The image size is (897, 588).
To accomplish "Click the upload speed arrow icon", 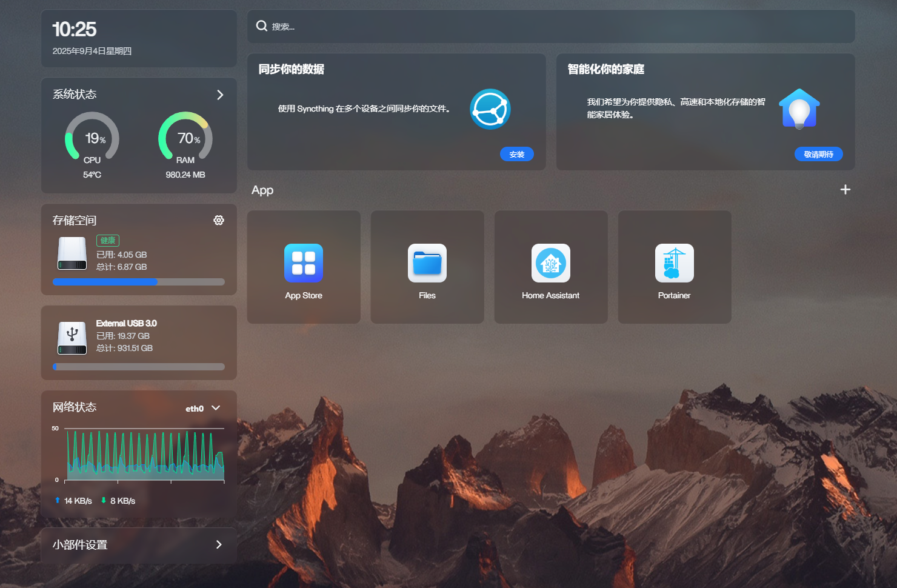I will 58,500.
